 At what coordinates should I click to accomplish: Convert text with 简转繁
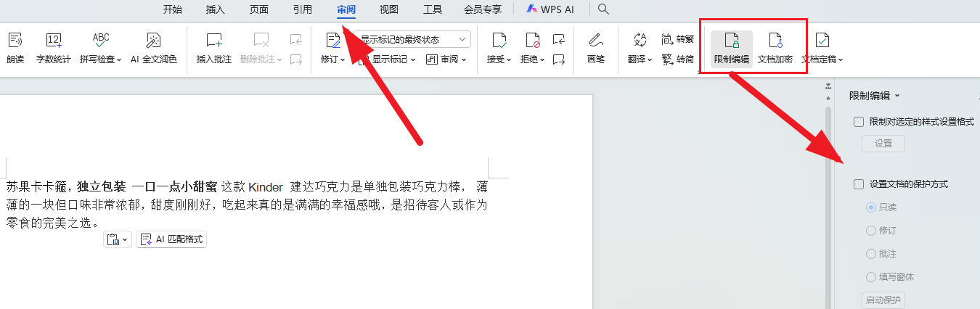click(678, 39)
